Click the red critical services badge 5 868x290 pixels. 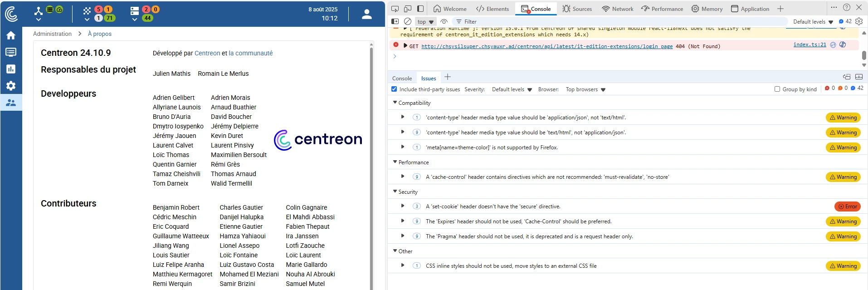click(98, 9)
